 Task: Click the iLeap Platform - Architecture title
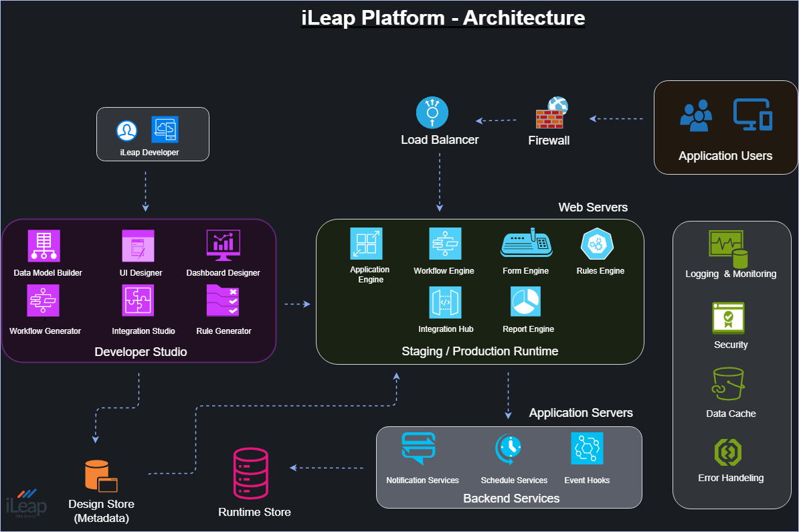(x=443, y=18)
